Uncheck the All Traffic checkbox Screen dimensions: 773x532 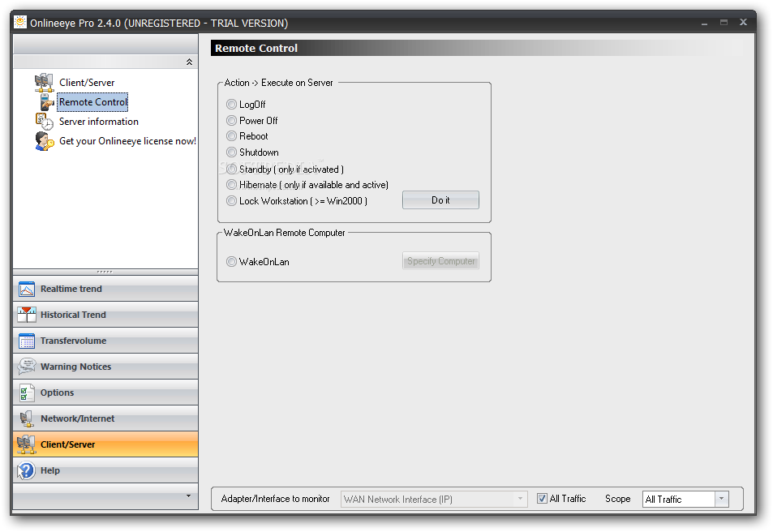[542, 499]
